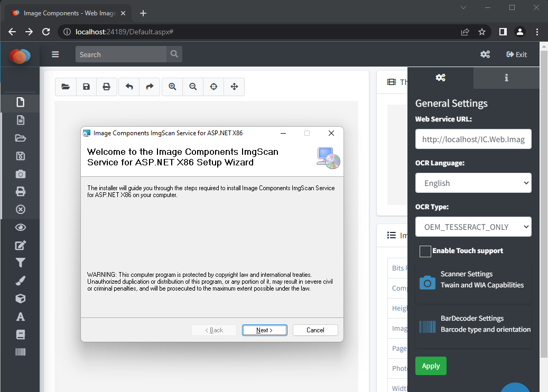Open settings gears in top navigation bar
Screen dimensions: 548x392
point(485,54)
